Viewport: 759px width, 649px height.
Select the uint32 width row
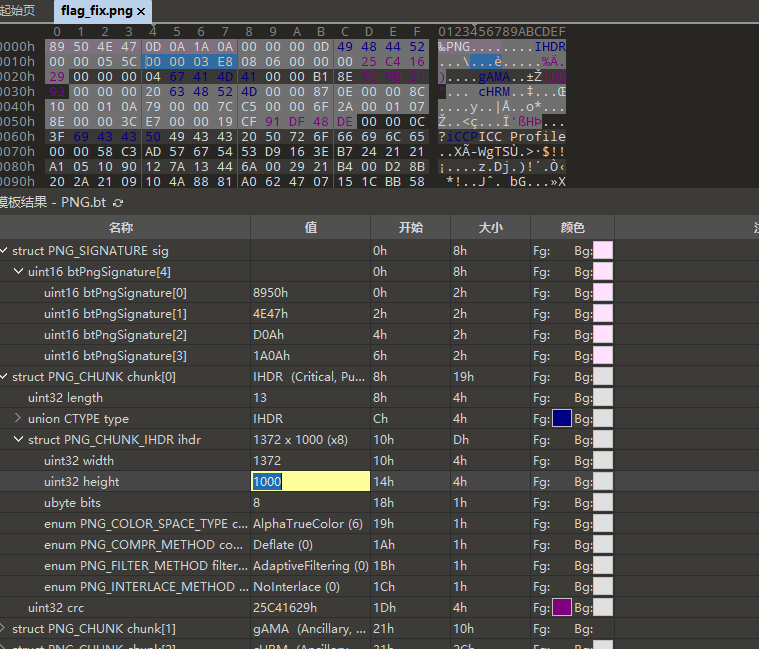(79, 461)
